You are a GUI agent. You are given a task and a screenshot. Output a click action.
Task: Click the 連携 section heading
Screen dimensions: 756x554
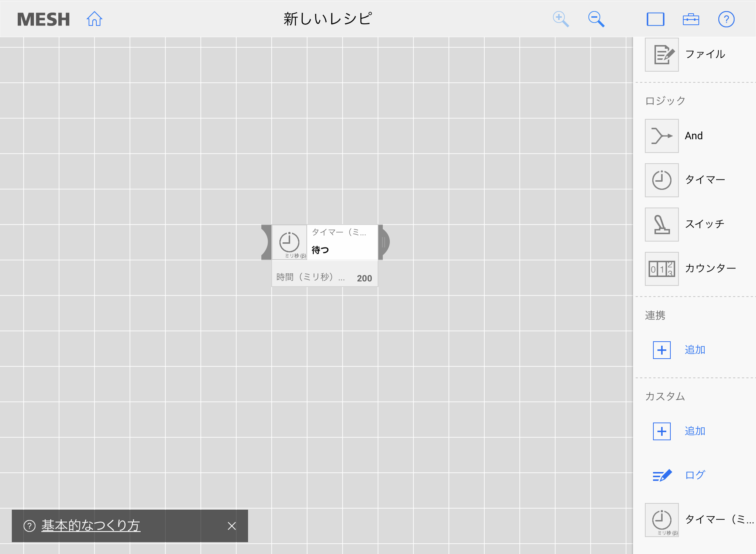point(655,315)
